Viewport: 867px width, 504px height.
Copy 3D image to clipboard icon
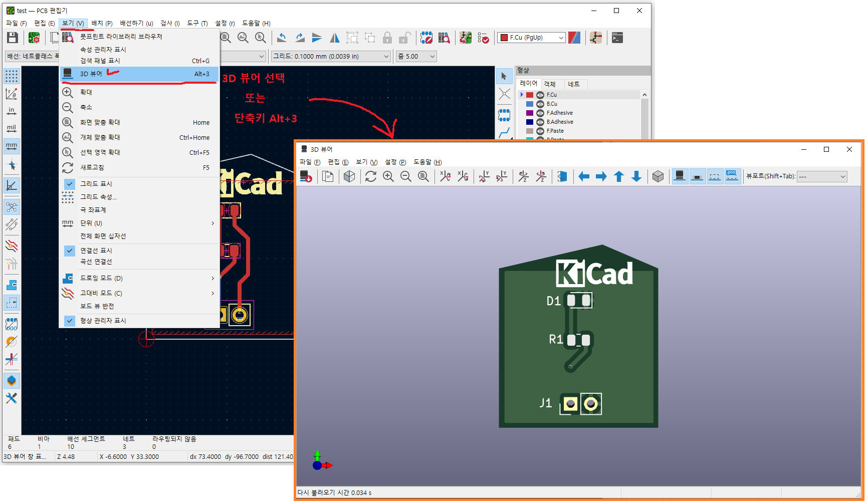(x=328, y=176)
